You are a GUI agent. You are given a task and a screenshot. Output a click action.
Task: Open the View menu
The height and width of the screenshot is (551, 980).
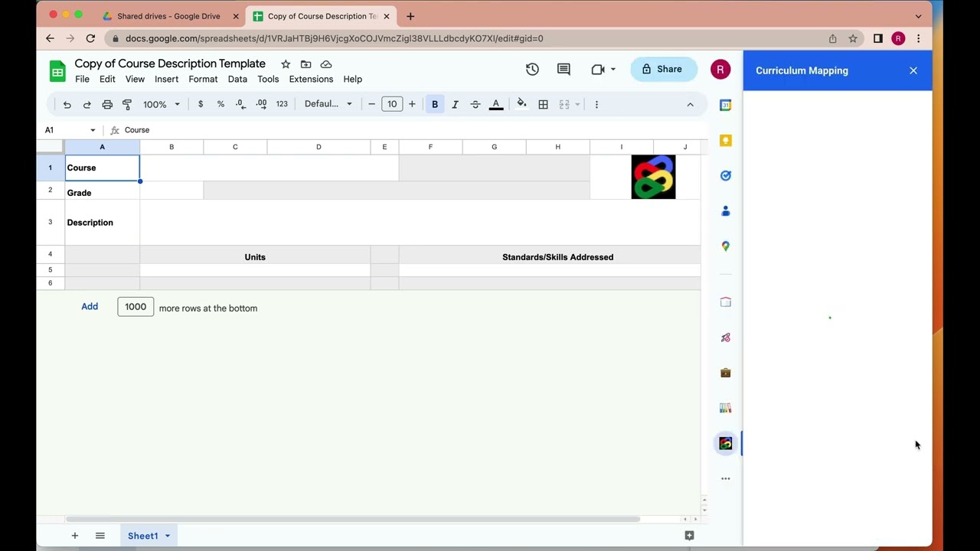coord(135,79)
